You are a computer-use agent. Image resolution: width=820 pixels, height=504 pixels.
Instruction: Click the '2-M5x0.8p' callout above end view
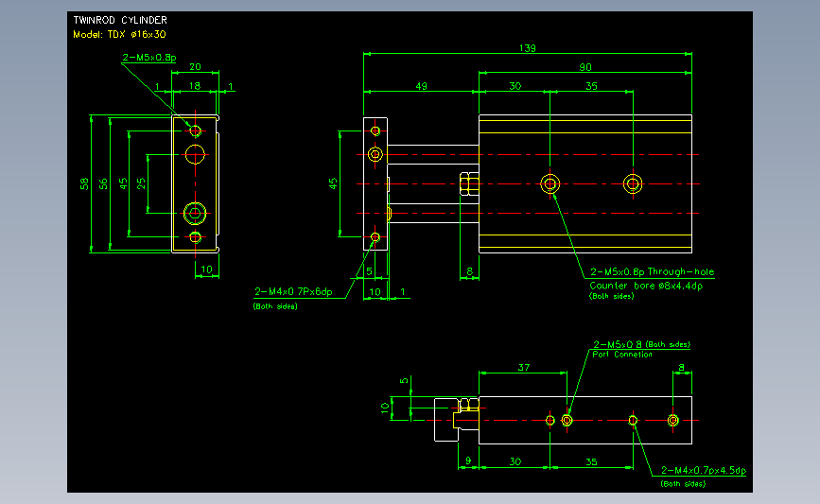pyautogui.click(x=149, y=58)
